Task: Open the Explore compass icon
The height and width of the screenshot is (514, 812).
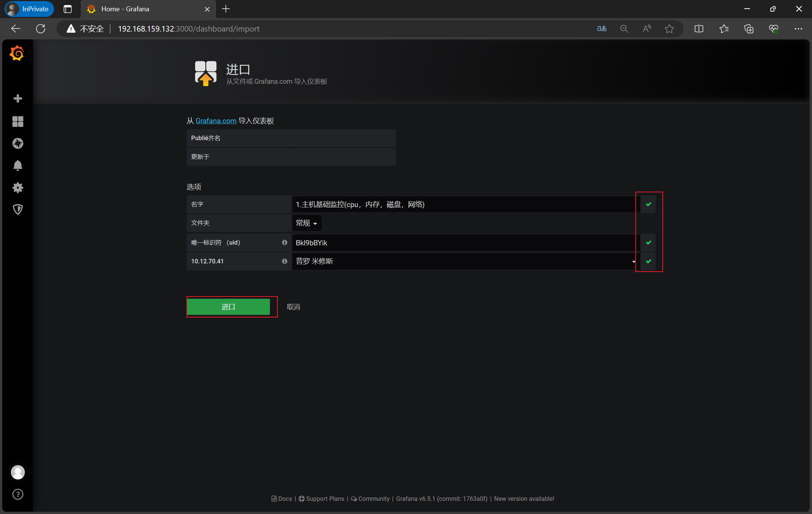Action: [18, 144]
